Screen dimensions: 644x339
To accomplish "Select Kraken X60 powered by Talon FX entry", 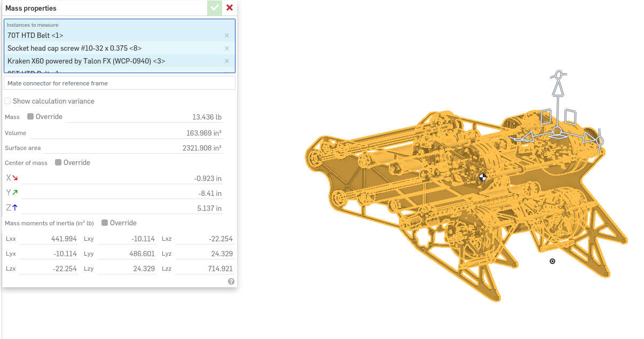I will (x=107, y=61).
